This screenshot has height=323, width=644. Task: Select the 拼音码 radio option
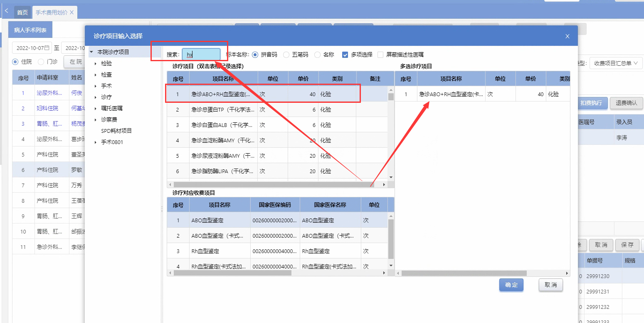point(255,55)
